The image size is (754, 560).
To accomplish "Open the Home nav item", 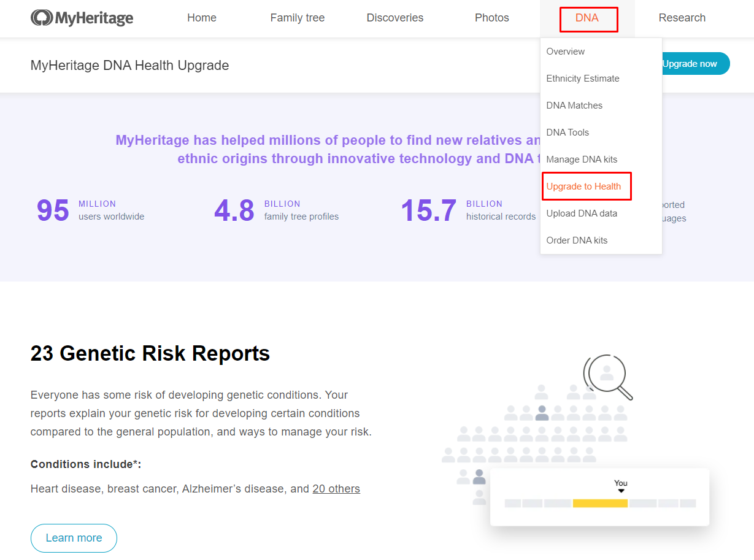I will (202, 18).
